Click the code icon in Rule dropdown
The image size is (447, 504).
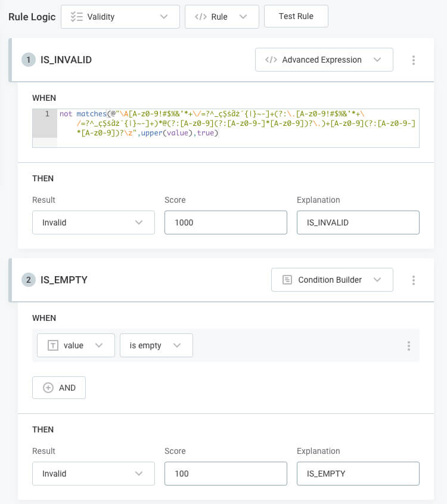[x=200, y=17]
